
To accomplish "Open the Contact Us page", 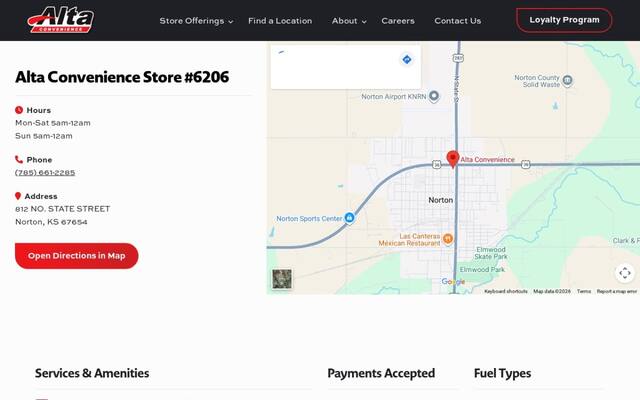I will [458, 21].
